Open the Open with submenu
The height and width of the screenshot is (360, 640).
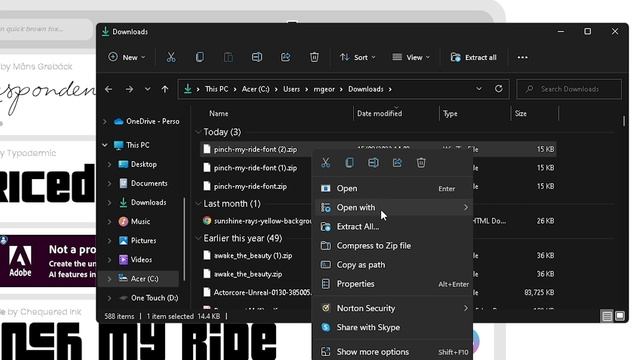coord(394,207)
